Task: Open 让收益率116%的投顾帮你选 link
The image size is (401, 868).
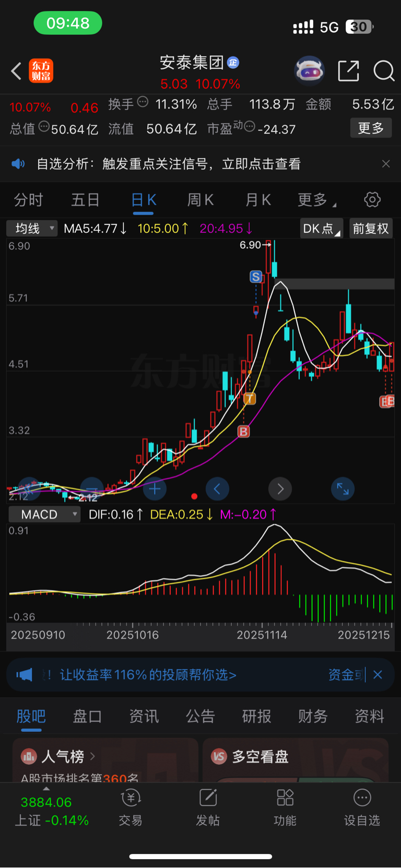Action: pos(148,675)
